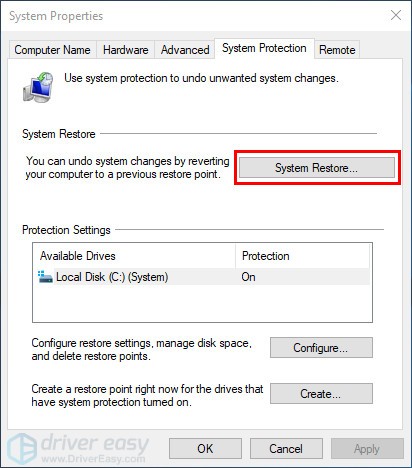412x468 pixels.
Task: Select Local Disk (C:) (System) drive row
Action: pos(203,277)
